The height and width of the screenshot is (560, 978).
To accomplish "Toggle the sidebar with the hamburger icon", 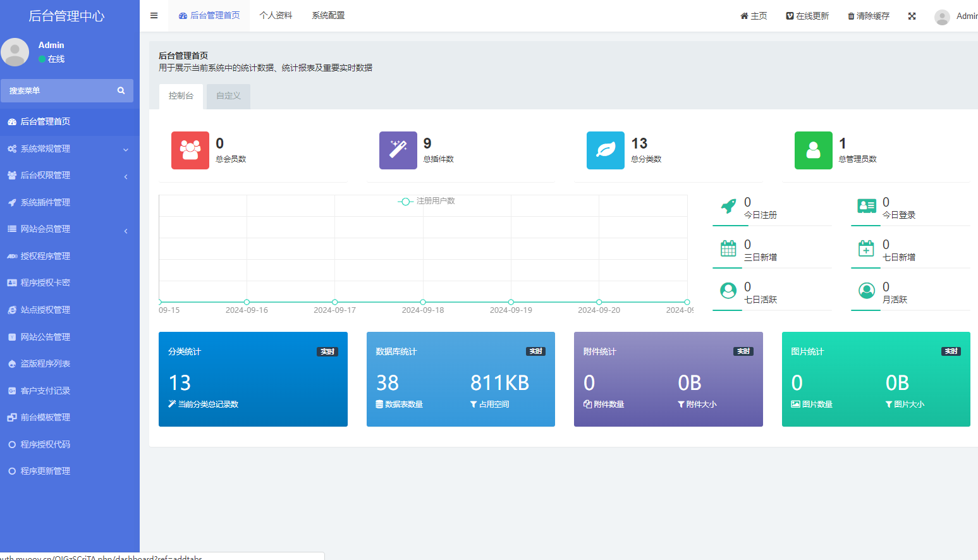I will (x=154, y=16).
